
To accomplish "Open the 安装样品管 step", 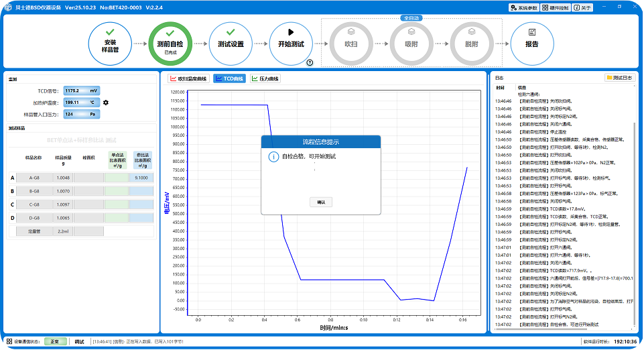I will [109, 43].
